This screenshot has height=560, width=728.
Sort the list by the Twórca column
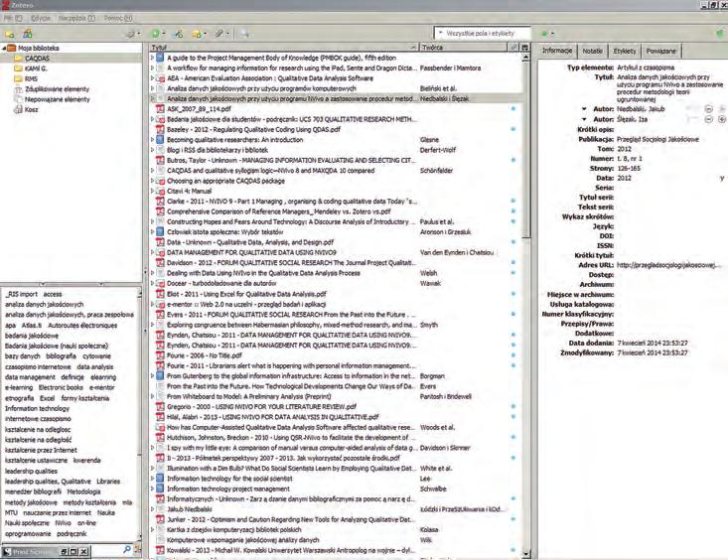[x=463, y=48]
